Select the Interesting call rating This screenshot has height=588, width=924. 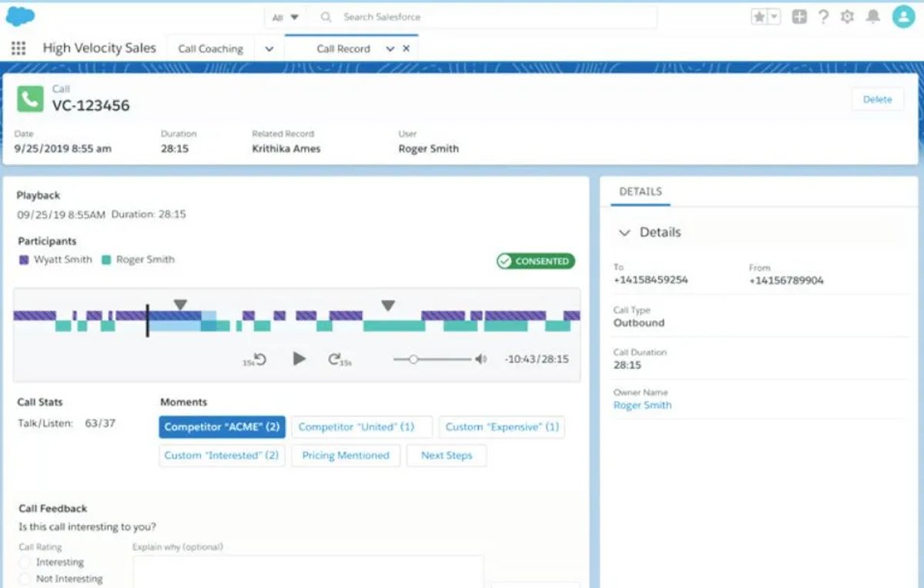coord(25,563)
